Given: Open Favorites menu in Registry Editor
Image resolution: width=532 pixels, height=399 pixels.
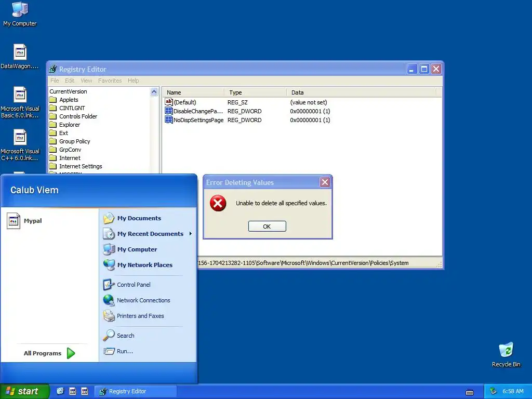Looking at the screenshot, I should tap(110, 81).
